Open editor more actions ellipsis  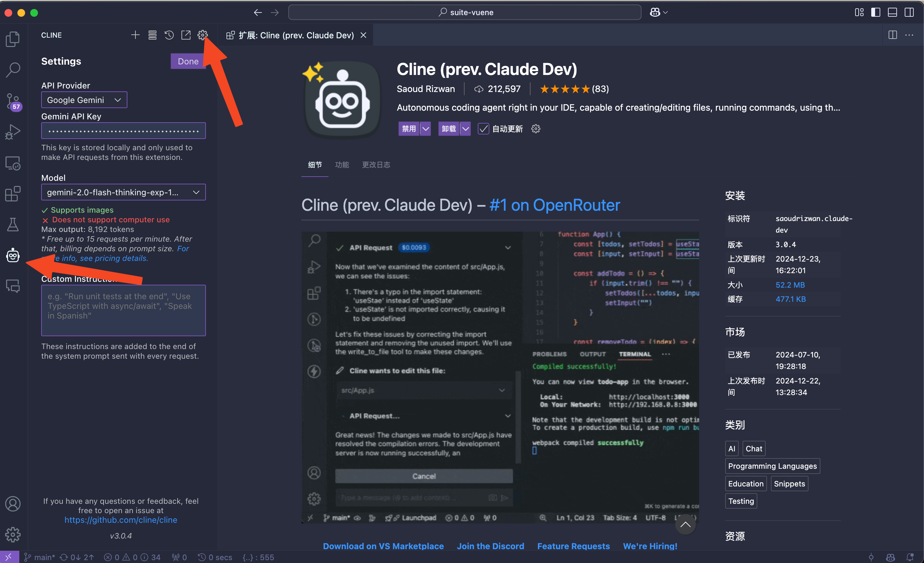[910, 35]
